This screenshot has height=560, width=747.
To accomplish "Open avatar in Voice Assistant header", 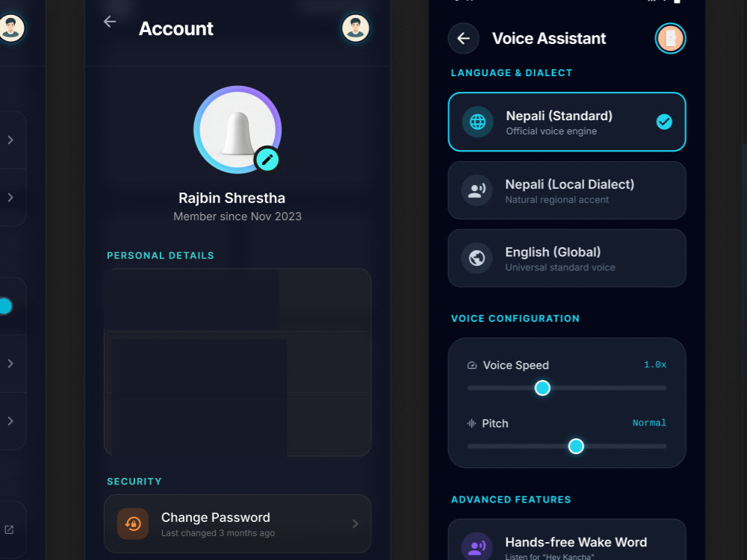I will point(670,39).
